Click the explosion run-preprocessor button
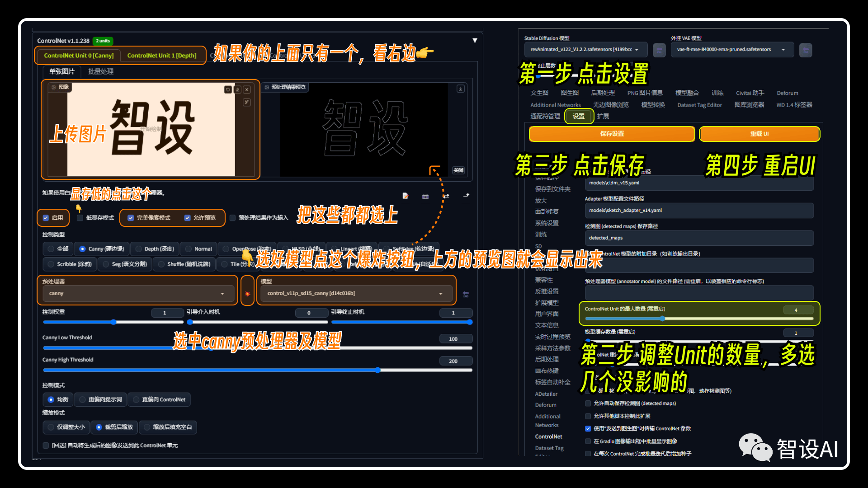This screenshot has width=868, height=488. tap(247, 294)
